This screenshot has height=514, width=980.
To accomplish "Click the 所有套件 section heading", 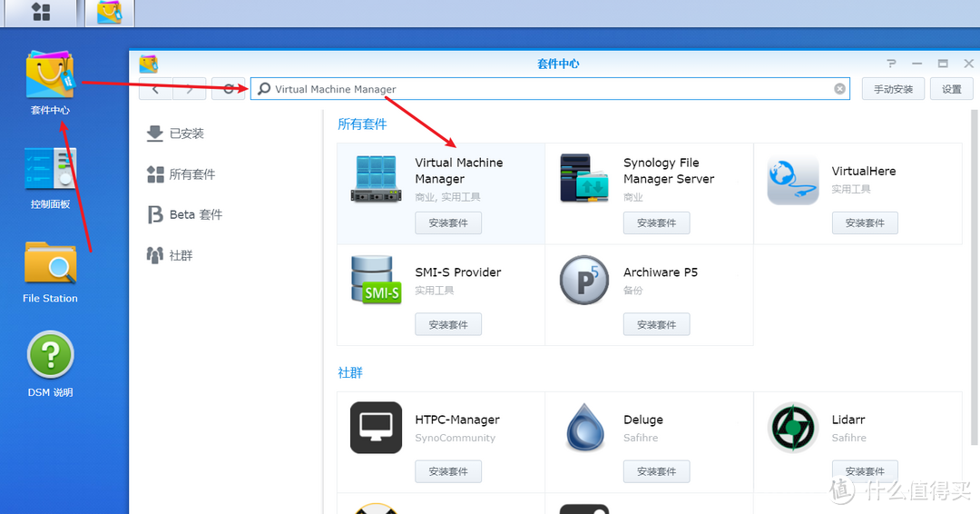I will [x=362, y=124].
